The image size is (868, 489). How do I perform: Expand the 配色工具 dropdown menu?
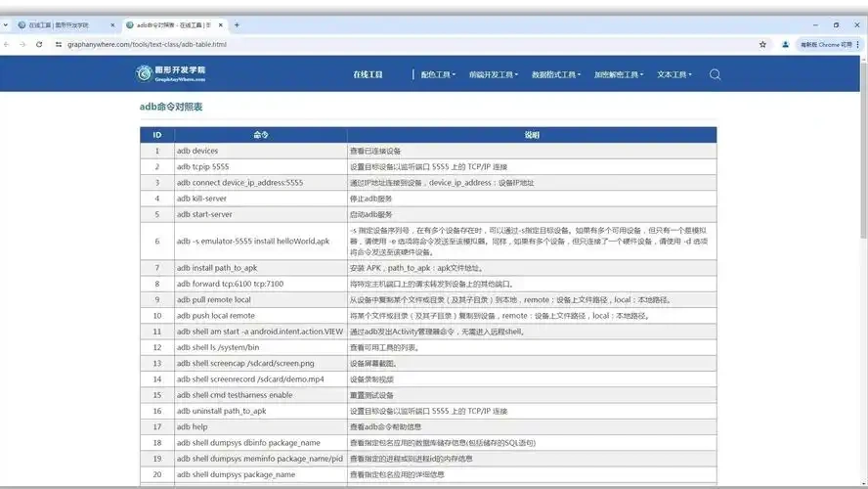(438, 74)
